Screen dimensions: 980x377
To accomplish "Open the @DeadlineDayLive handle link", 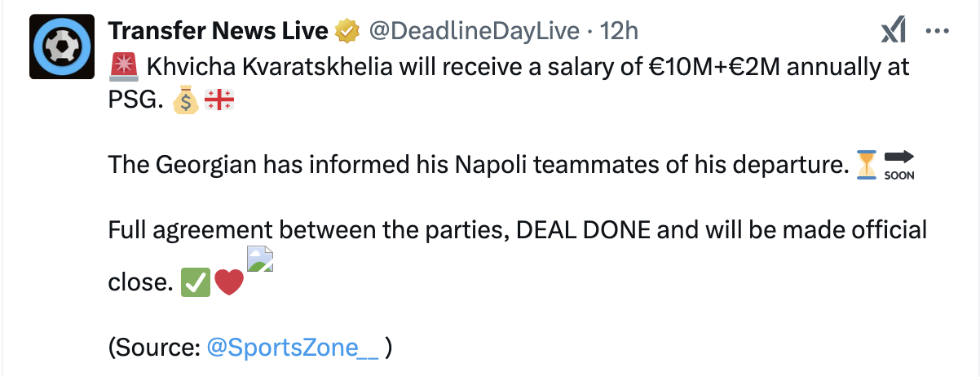I will click(475, 31).
